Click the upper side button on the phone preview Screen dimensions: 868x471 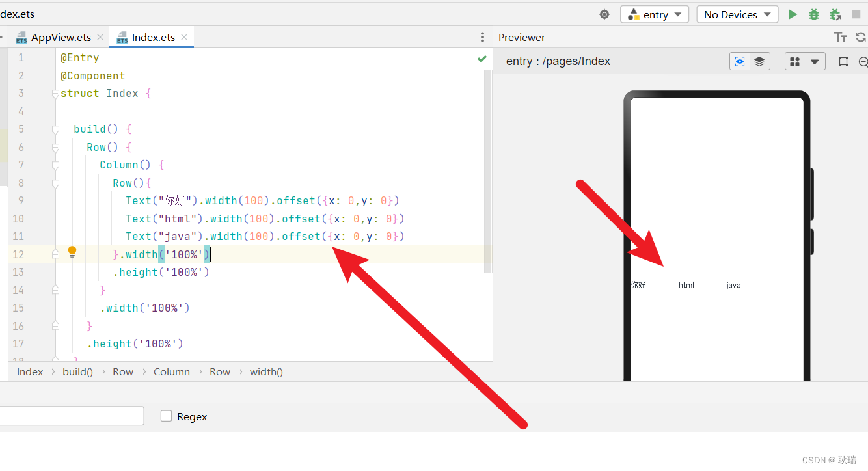tap(812, 195)
